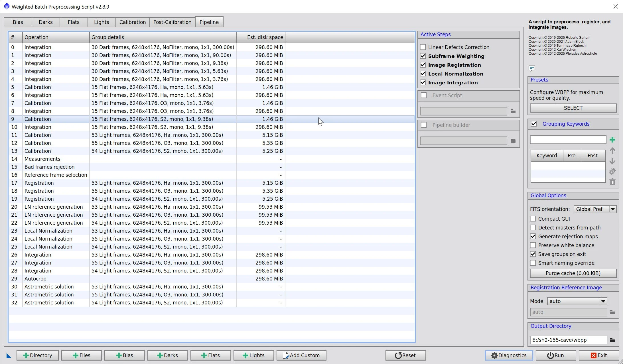Open FITS orientation dropdown
The width and height of the screenshot is (623, 364).
coord(612,209)
